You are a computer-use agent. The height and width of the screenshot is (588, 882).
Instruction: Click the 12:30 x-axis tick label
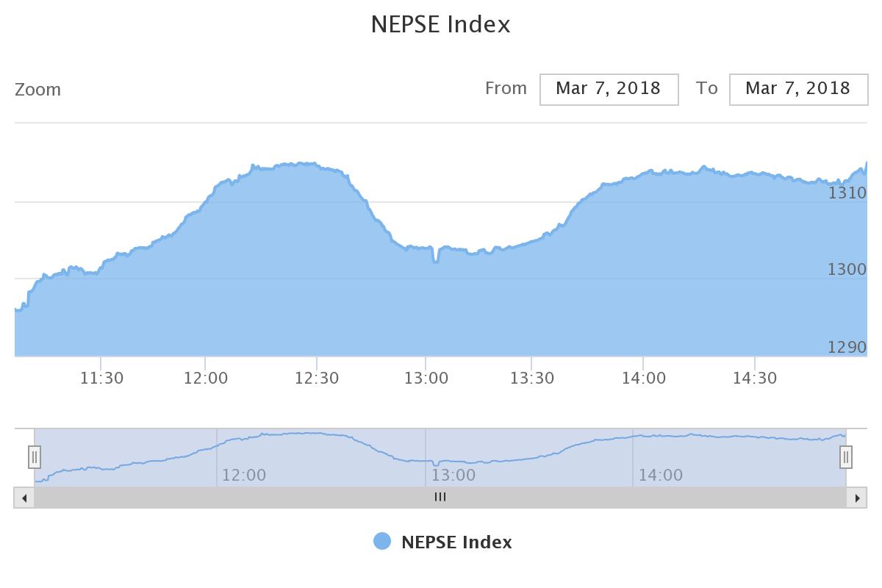pyautogui.click(x=316, y=379)
